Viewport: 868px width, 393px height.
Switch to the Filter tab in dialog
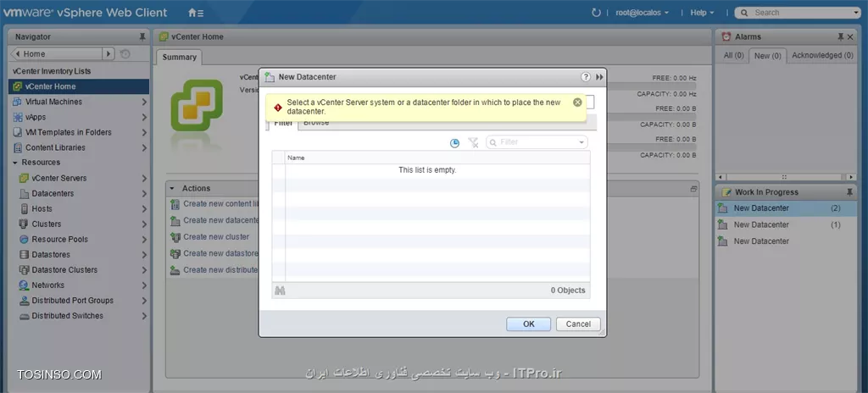click(283, 123)
